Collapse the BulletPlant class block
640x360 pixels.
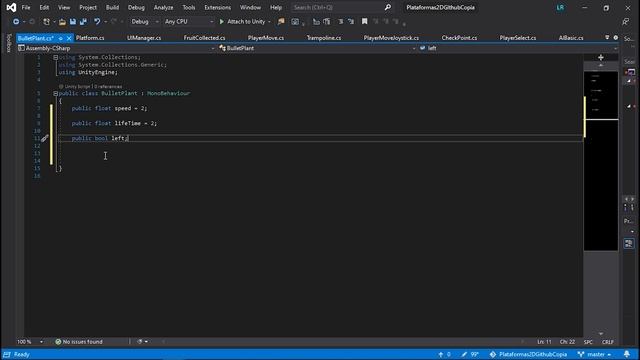coord(56,93)
